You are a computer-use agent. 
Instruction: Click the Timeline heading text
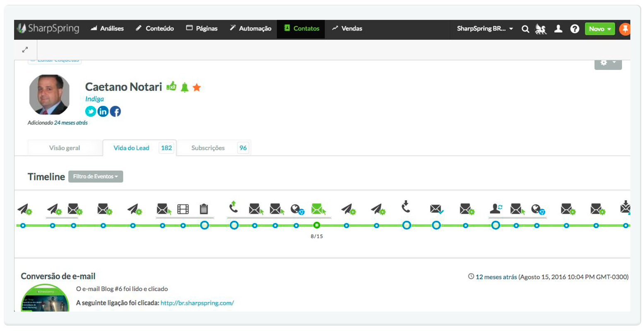tap(46, 177)
